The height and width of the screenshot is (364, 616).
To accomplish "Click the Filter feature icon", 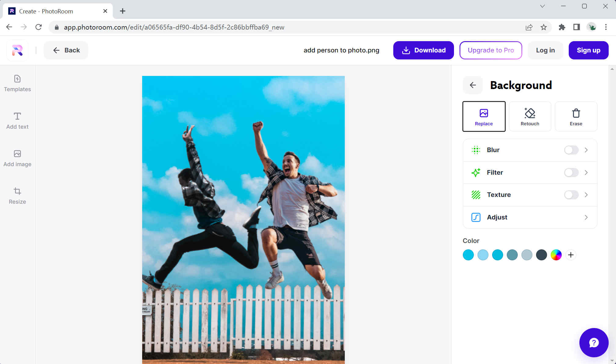I will 476,172.
